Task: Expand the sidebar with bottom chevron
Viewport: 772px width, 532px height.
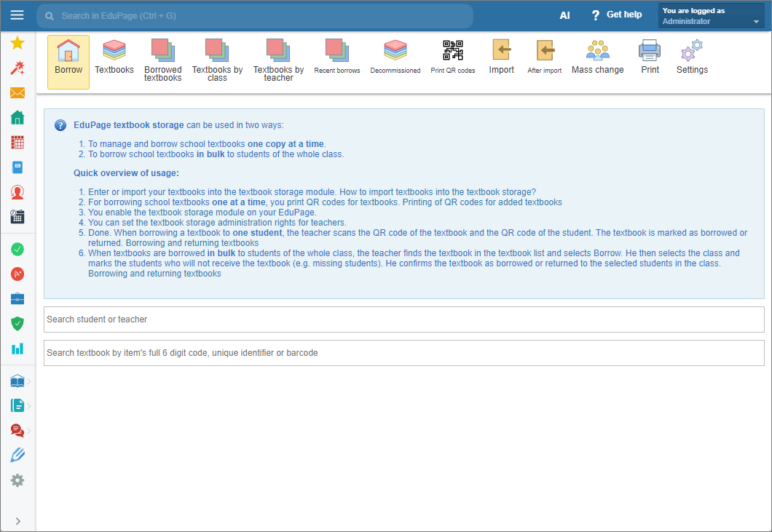Action: (x=17, y=521)
